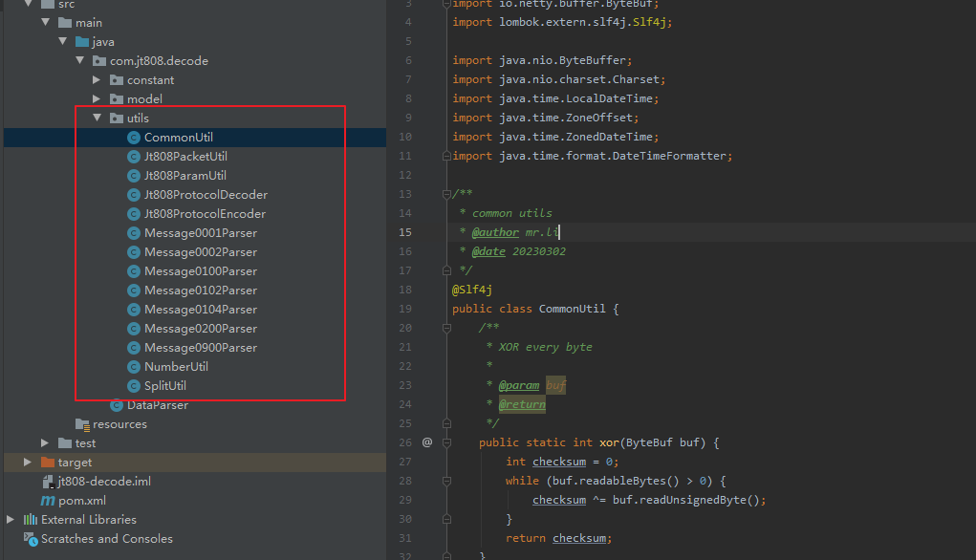Fold the class Javadoc comment block

445,194
